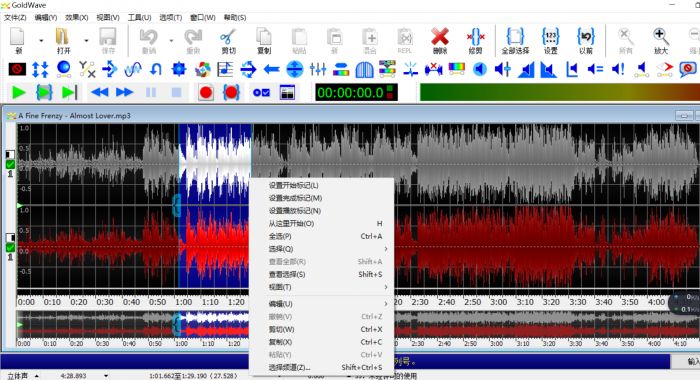700x380 pixels.
Task: Click the 3:00 mark on the main time ruler
Action: coord(498,302)
